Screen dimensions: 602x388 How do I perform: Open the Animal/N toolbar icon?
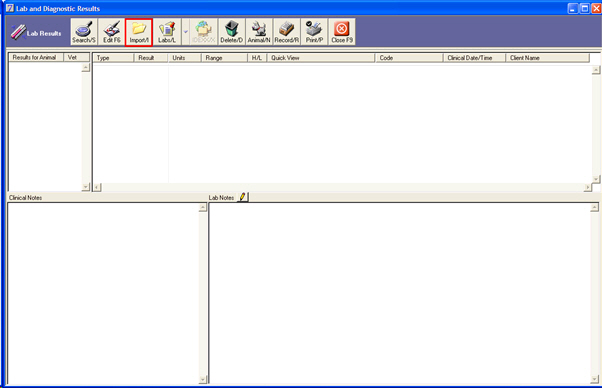click(259, 32)
